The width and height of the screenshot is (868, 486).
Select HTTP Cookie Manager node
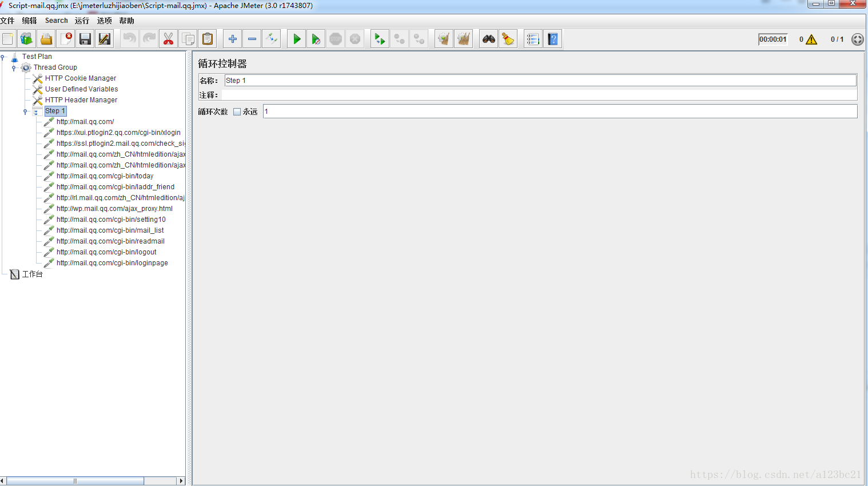pyautogui.click(x=81, y=78)
